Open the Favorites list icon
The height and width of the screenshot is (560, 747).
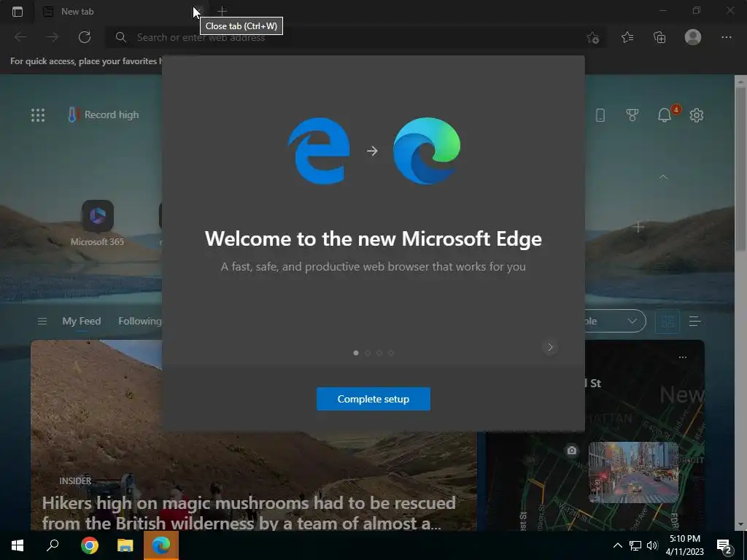627,37
